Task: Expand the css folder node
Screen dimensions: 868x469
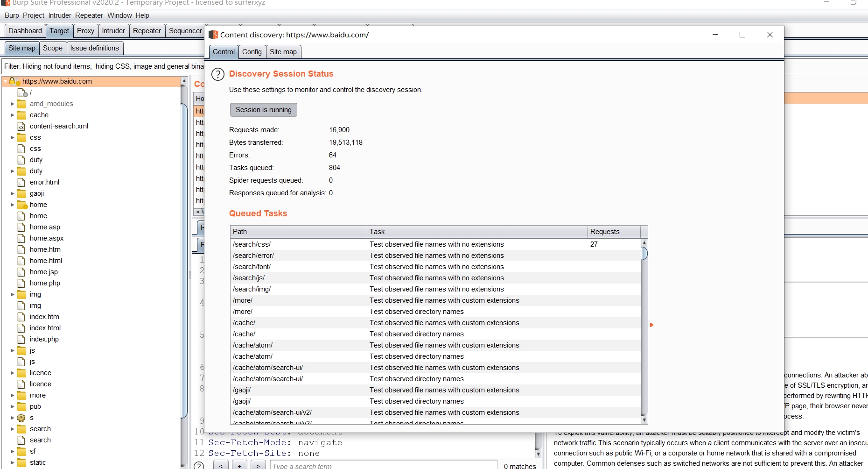Action: [13, 137]
